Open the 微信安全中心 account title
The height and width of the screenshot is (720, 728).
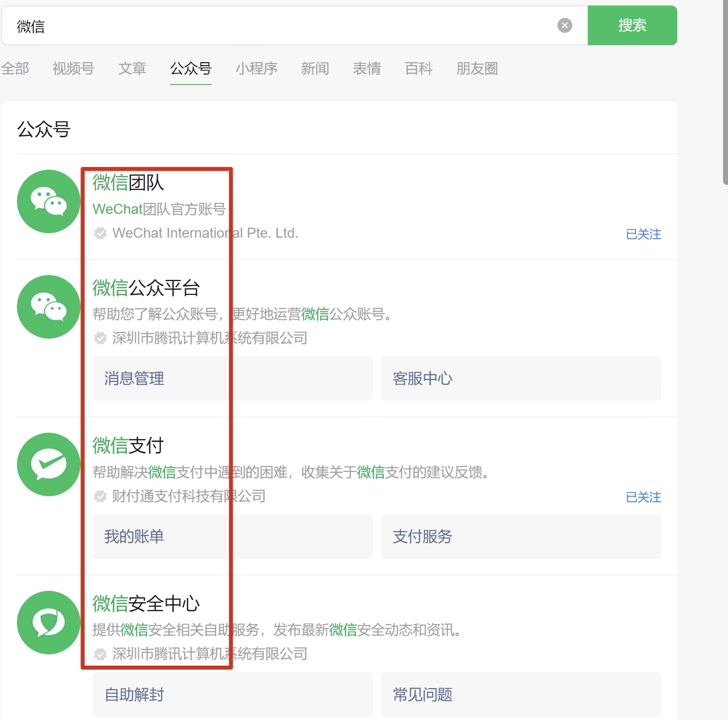(x=146, y=604)
